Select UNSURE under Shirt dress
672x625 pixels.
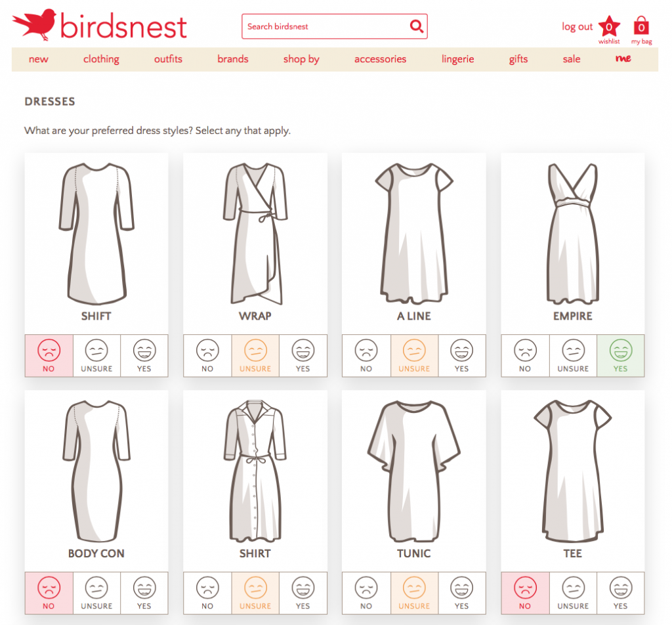point(255,593)
